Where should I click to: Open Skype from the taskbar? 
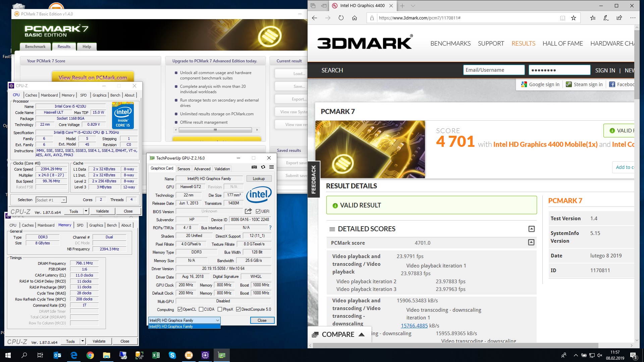point(172,355)
